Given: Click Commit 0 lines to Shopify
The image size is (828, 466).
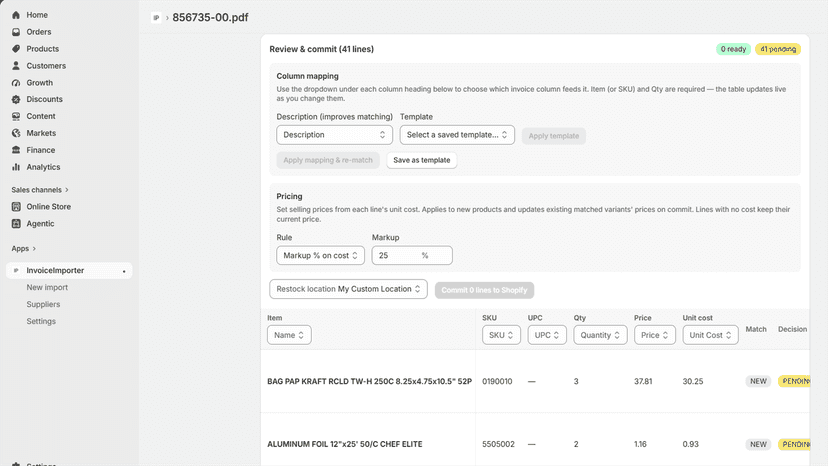Looking at the screenshot, I should pyautogui.click(x=484, y=290).
